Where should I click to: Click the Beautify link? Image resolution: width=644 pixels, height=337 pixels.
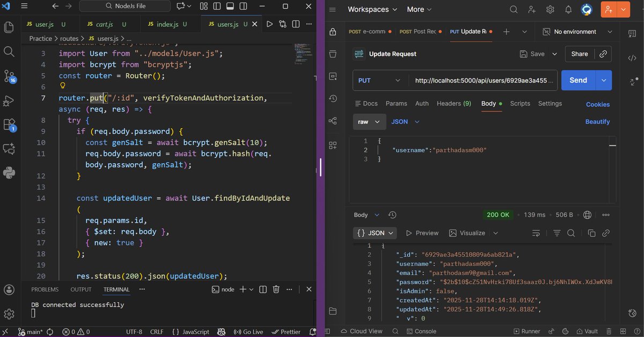point(597,122)
